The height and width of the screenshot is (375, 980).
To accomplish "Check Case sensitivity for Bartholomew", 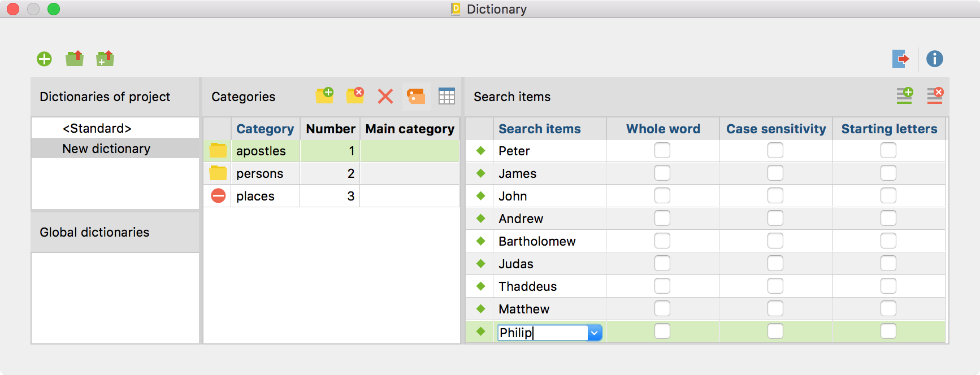I will tap(775, 241).
